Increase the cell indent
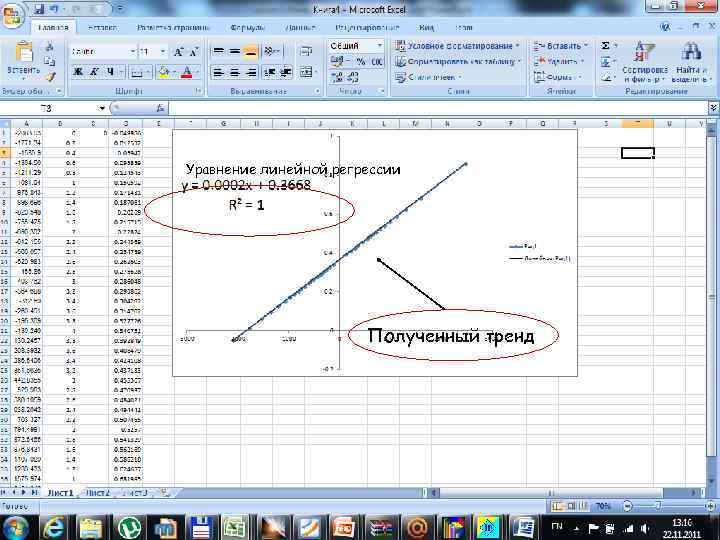 (286, 73)
